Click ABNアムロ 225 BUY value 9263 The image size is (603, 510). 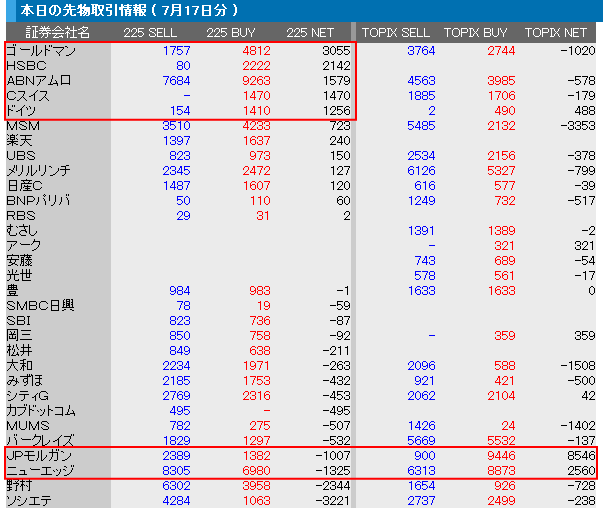pos(257,80)
